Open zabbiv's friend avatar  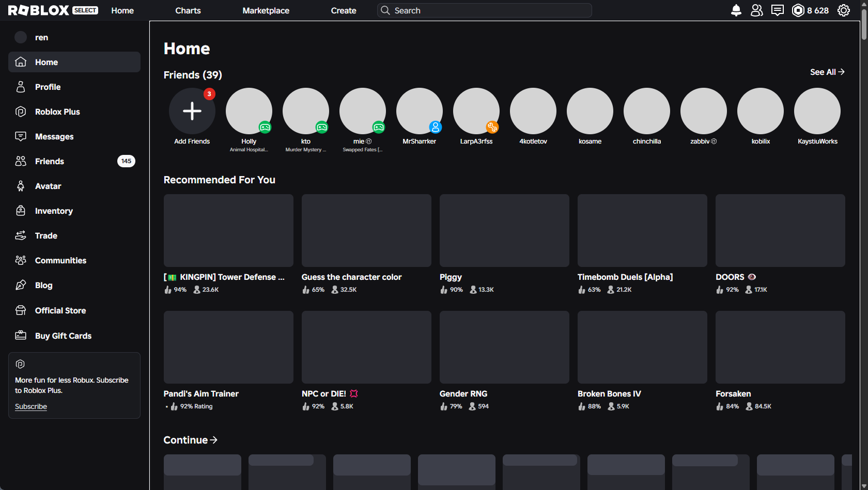tap(704, 111)
